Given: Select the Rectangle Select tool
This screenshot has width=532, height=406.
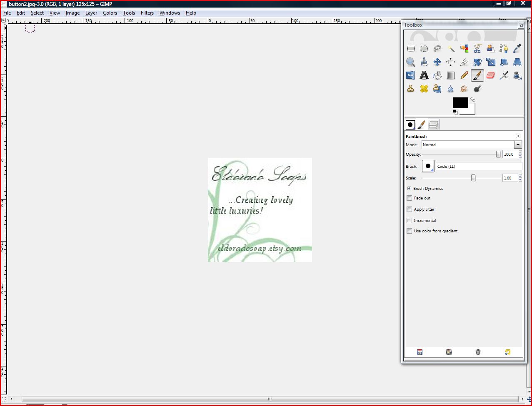Looking at the screenshot, I should click(x=411, y=49).
